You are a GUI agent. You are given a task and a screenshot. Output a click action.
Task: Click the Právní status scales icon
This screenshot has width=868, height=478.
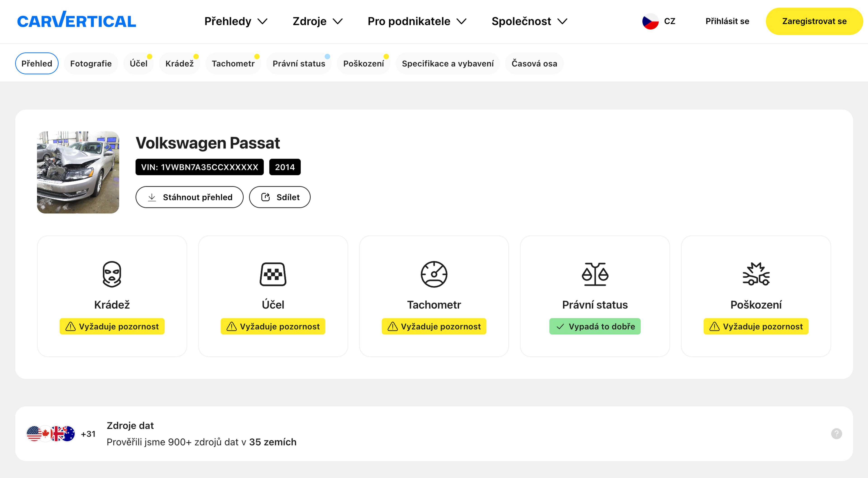click(595, 274)
